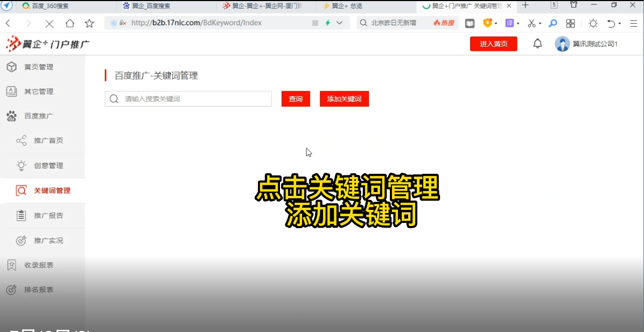
Task: Click the browser reading-mode book icon
Action: pos(470,23)
